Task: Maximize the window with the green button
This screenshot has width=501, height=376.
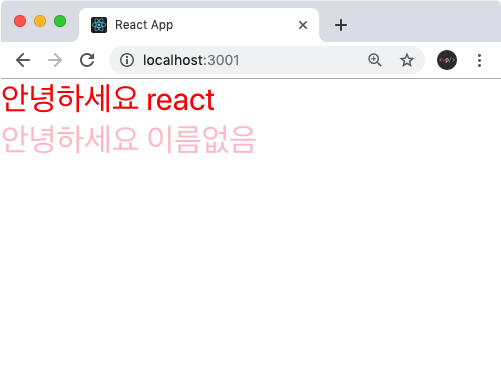Action: pos(60,21)
